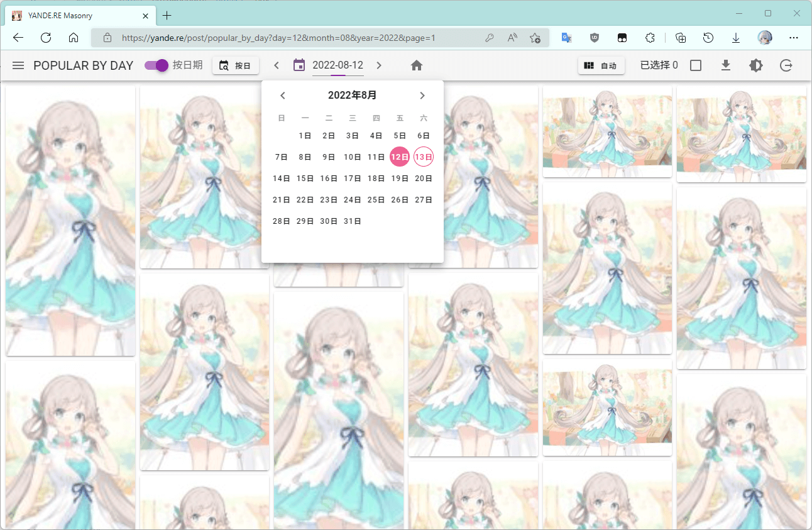The image size is (812, 530).
Task: Close the YANDE.RE Masonry tab
Action: [x=146, y=15]
